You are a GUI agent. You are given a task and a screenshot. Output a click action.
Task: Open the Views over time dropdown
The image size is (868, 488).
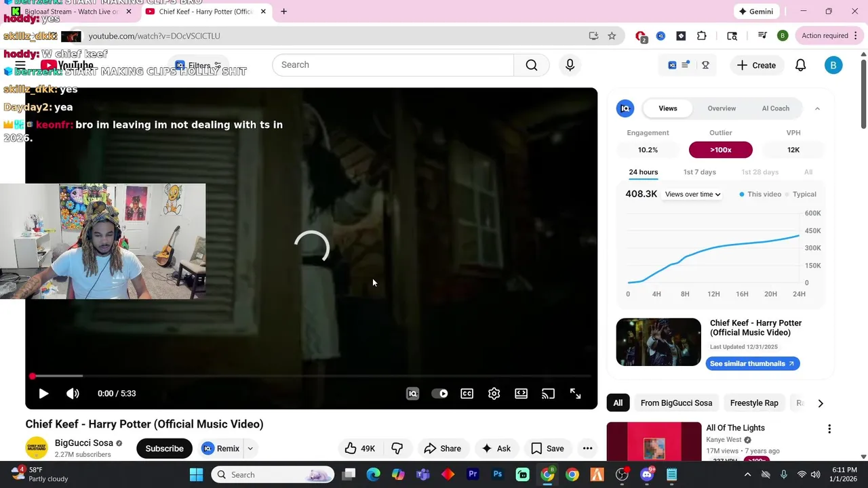pos(693,195)
